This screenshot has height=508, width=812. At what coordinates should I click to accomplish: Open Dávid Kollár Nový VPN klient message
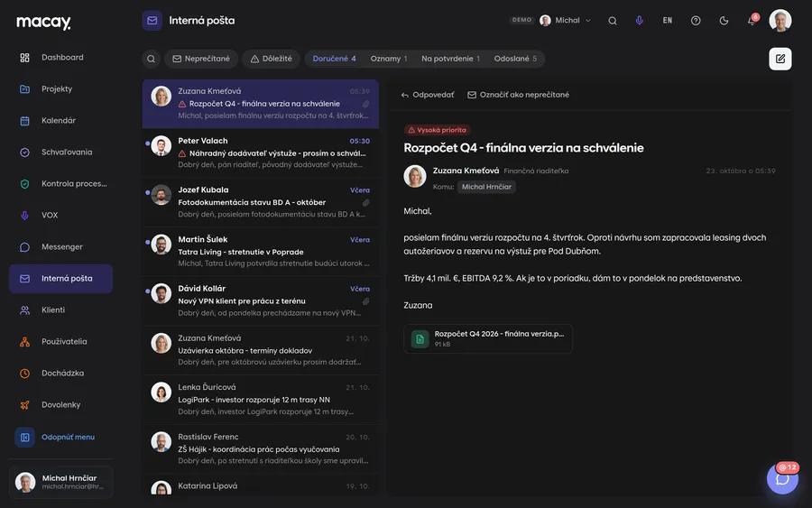tap(261, 300)
